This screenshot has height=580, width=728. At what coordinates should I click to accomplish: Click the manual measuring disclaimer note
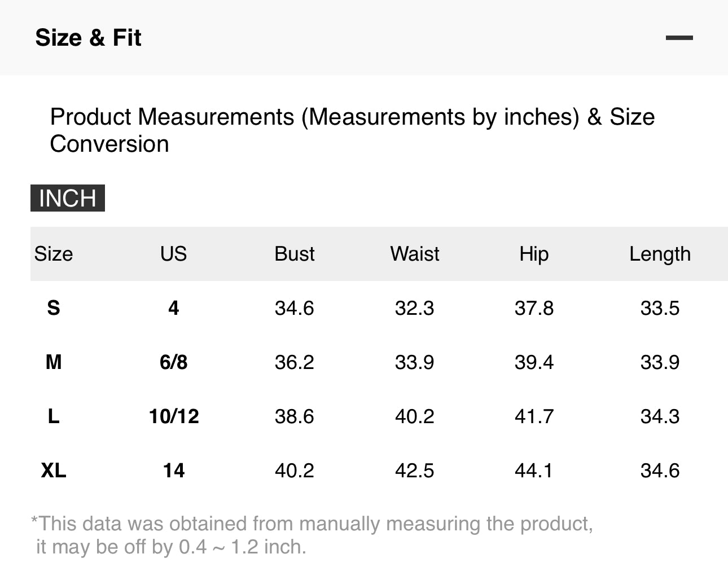coord(312,535)
